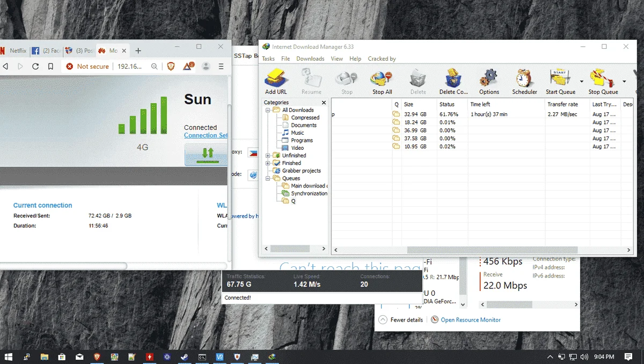The width and height of the screenshot is (644, 364).
Task: Expand the Finished tree node
Action: (268, 163)
